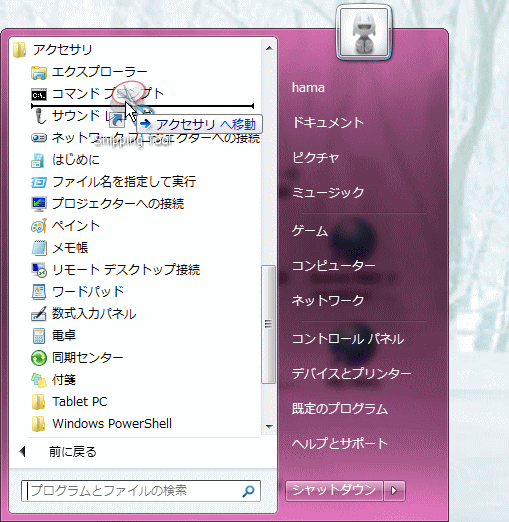Click the programs list scrollbar thumb
Screen dimensions: 509x522
pos(268,324)
